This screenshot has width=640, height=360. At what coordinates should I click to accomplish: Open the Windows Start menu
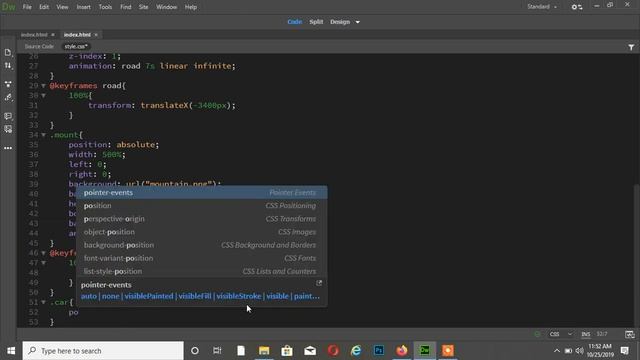coord(11,351)
